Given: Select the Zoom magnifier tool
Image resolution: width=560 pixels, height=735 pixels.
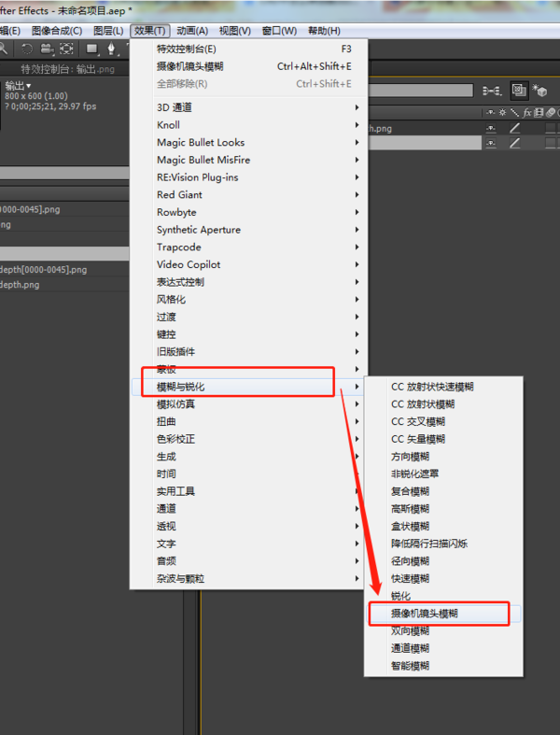Looking at the screenshot, I should click(x=3, y=49).
